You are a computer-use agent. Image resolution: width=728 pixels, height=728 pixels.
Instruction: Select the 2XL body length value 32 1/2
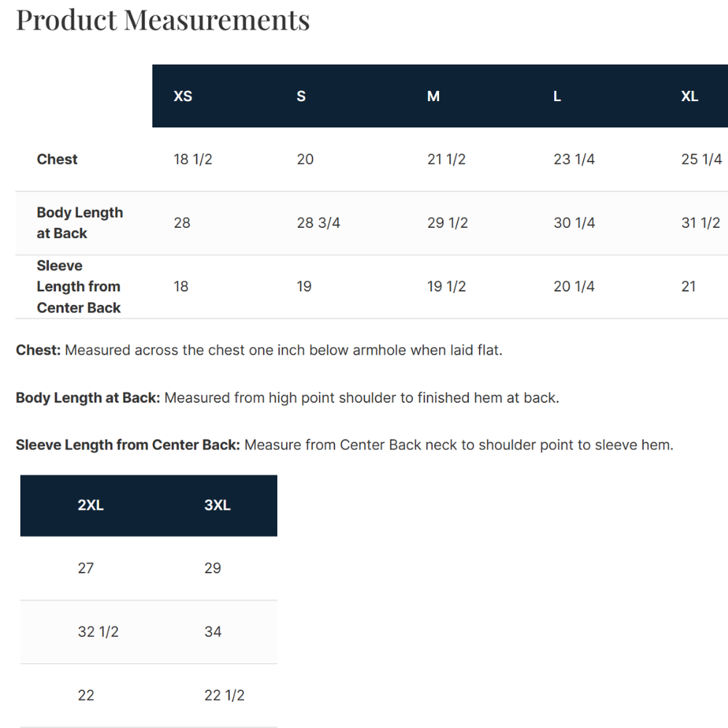coord(98,632)
